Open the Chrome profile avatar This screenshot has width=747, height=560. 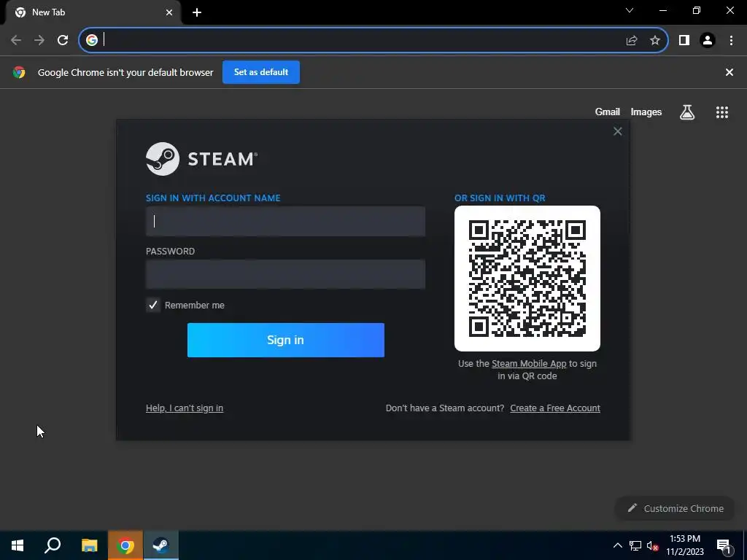click(x=708, y=41)
